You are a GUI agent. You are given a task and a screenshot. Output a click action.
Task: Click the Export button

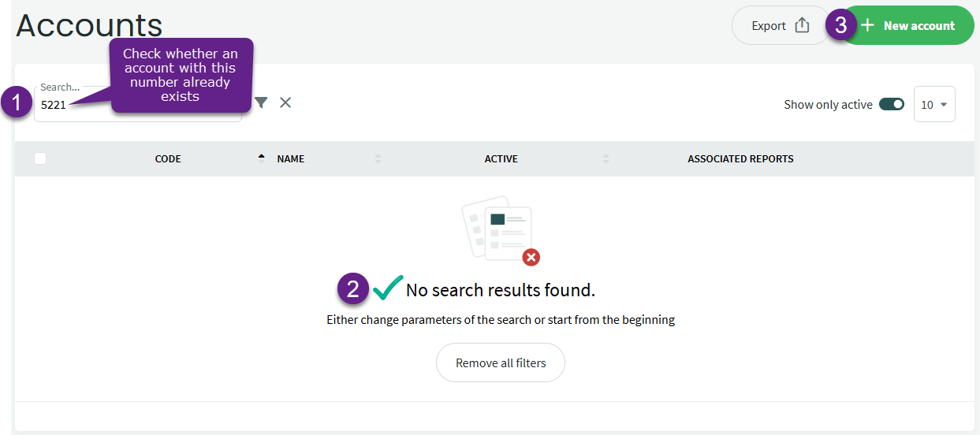[781, 25]
